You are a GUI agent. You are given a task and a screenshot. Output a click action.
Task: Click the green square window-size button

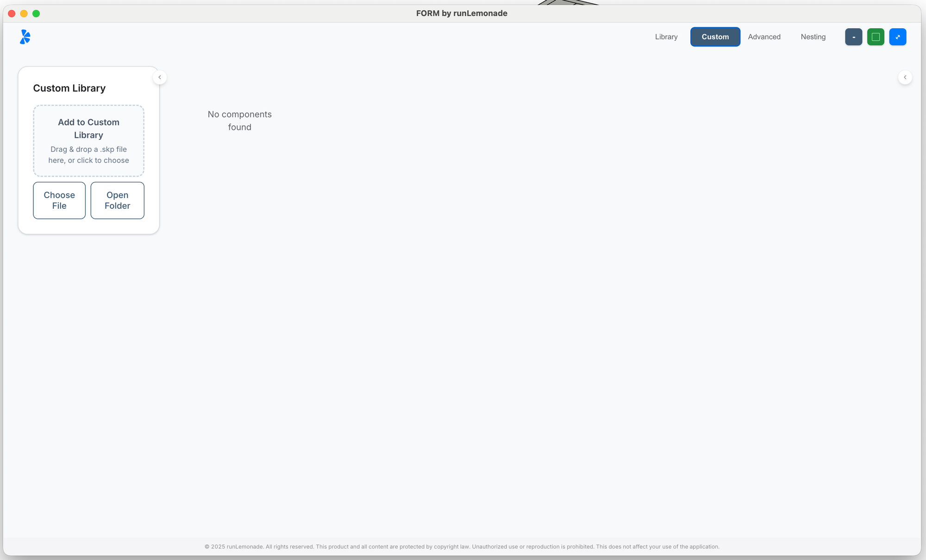876,37
